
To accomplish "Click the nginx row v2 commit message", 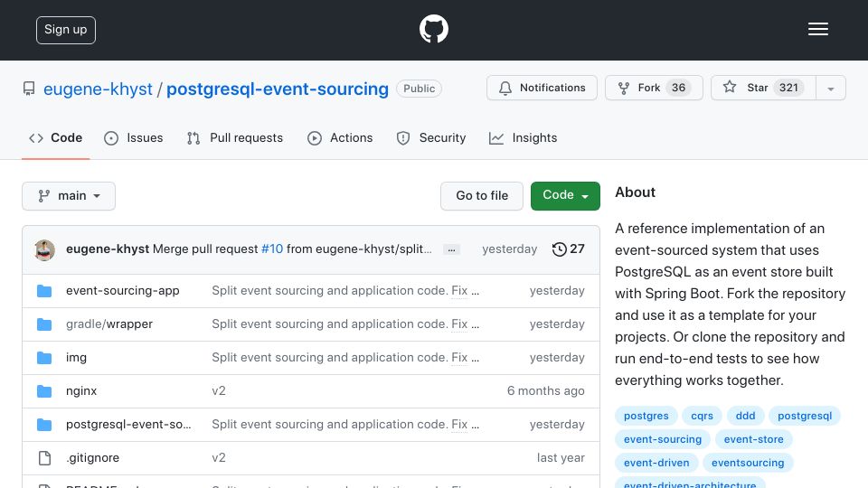I will tap(219, 390).
